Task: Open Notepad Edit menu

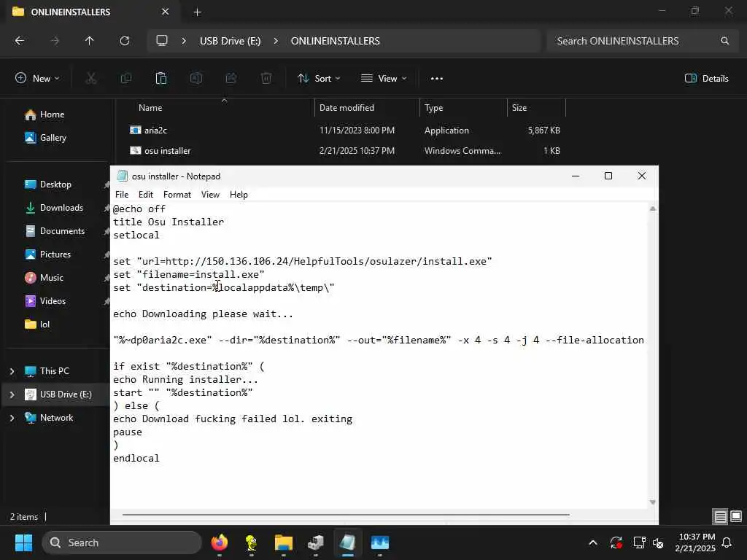Action: click(x=146, y=194)
